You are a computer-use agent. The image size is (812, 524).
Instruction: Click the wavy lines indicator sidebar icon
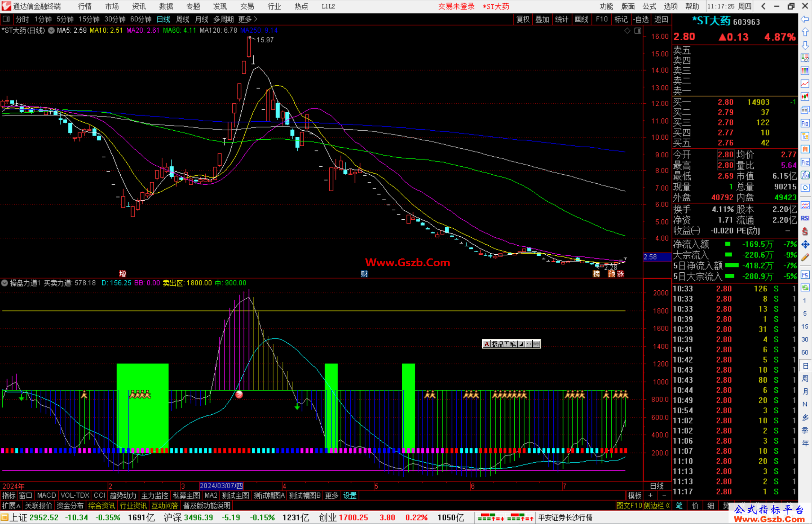805,205
